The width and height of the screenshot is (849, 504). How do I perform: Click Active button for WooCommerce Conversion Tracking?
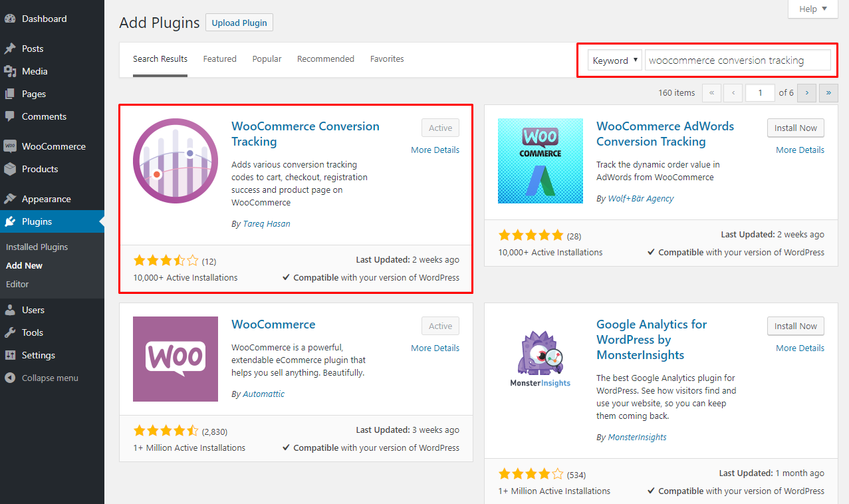coord(440,128)
